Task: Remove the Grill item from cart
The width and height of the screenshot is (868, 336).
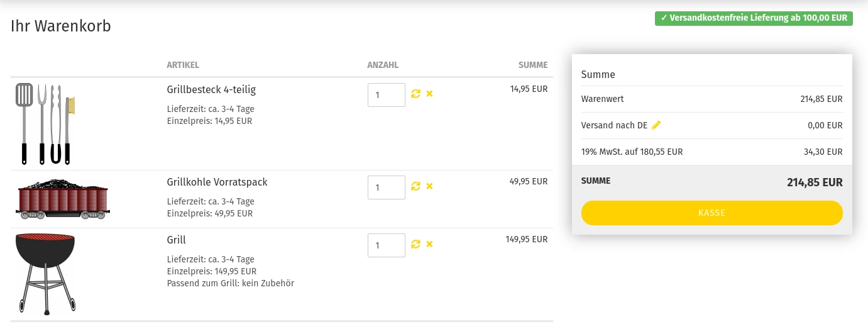Action: 430,244
